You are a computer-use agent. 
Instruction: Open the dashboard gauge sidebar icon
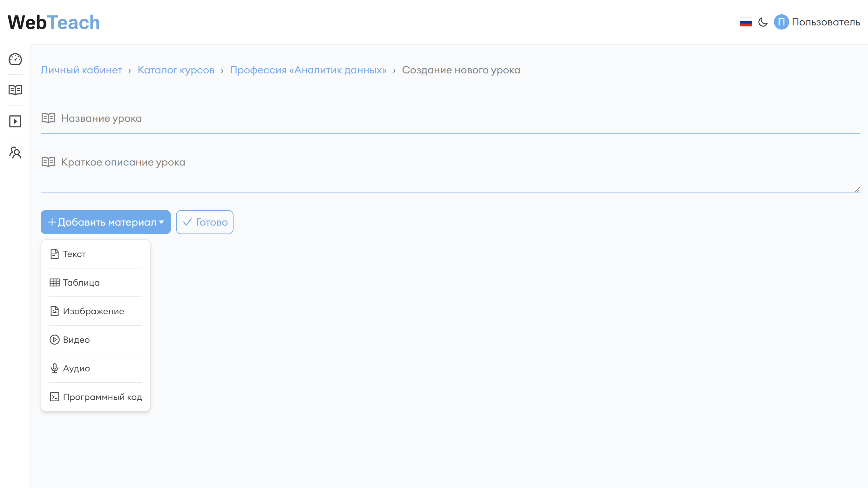click(x=15, y=59)
